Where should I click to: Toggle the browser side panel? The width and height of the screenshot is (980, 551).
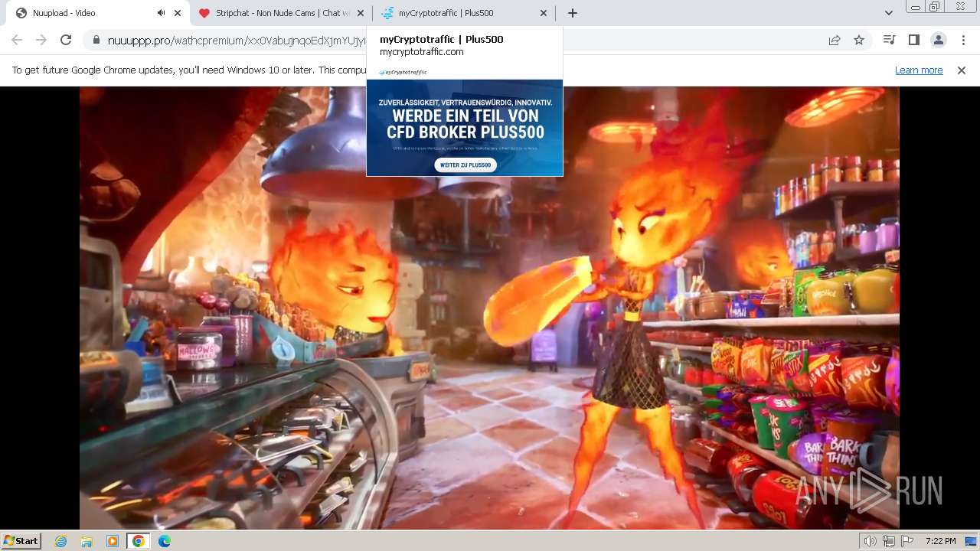point(913,40)
